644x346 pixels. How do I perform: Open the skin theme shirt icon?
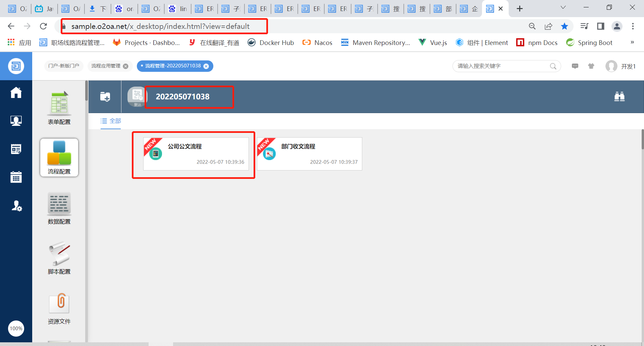(591, 66)
